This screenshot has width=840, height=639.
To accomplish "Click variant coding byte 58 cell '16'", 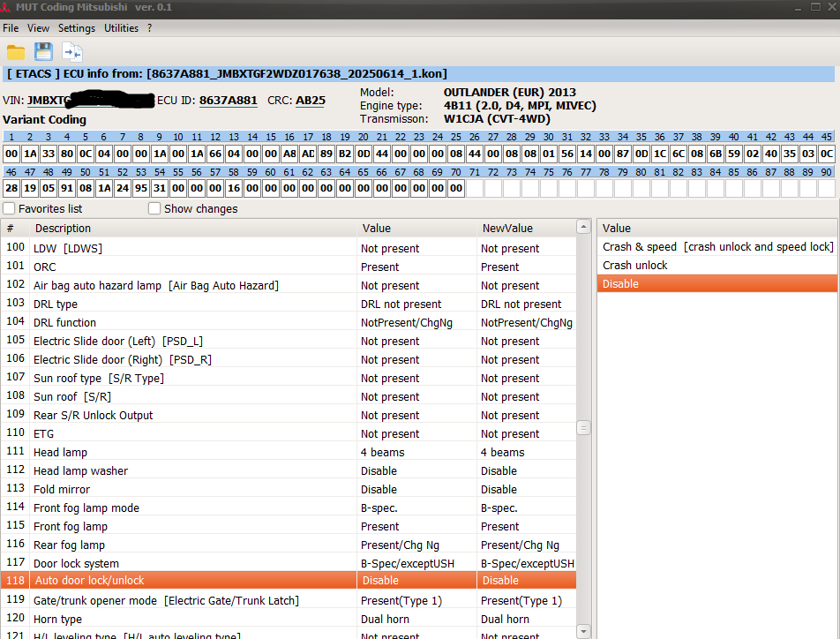I will pyautogui.click(x=234, y=188).
